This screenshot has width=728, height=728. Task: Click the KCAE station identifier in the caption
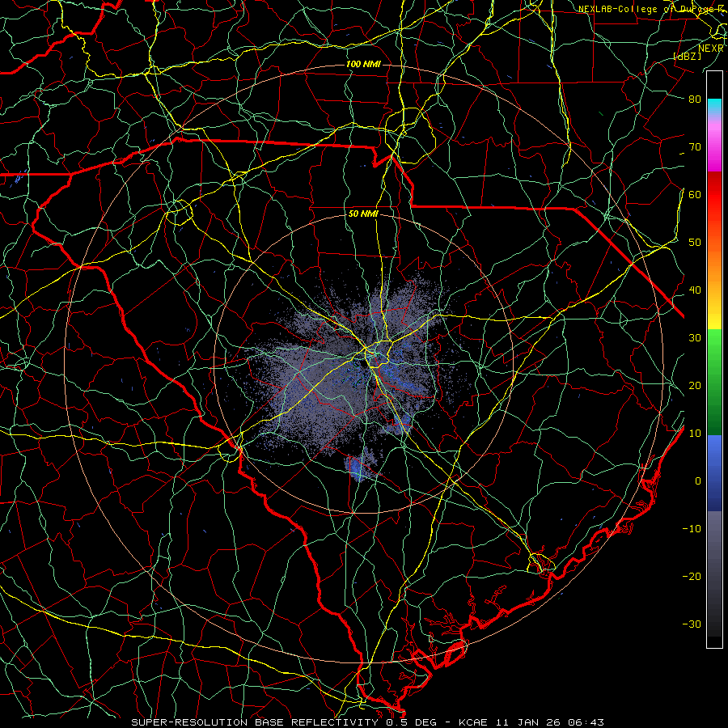pos(473,722)
